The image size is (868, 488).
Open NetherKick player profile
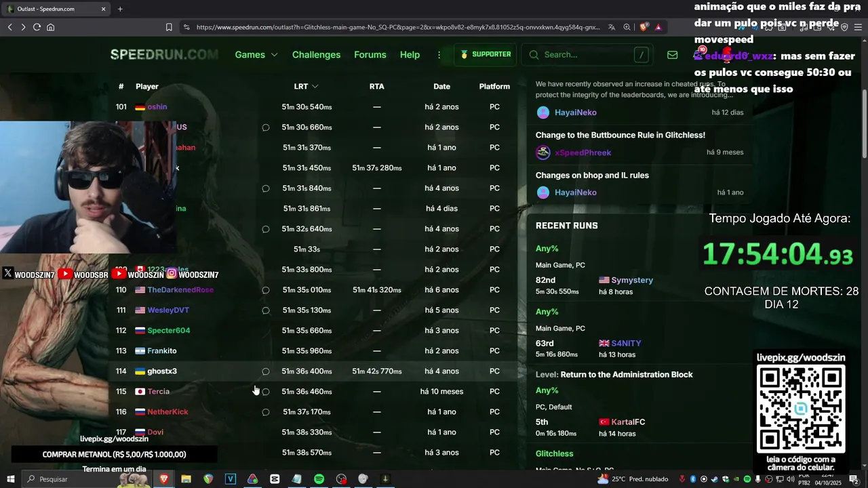click(x=167, y=411)
